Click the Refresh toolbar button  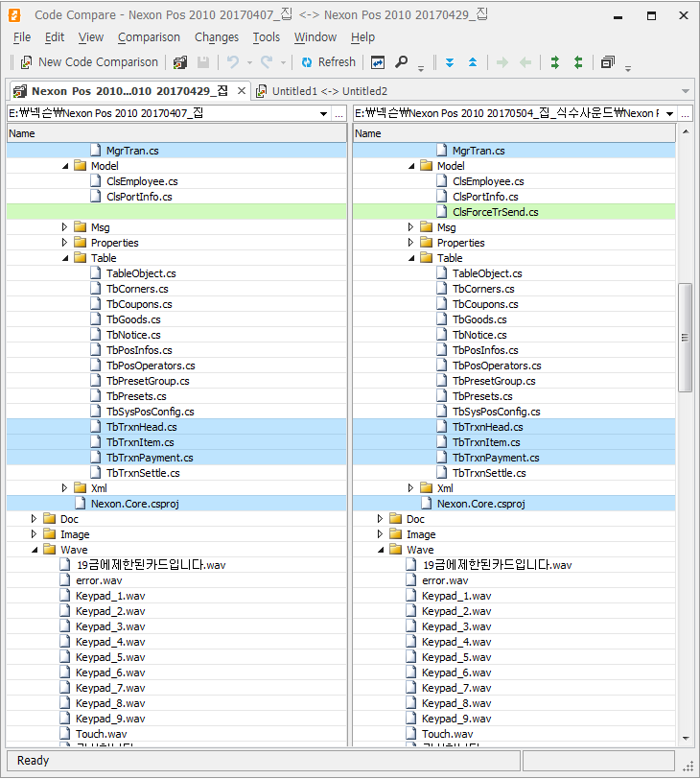pyautogui.click(x=328, y=62)
